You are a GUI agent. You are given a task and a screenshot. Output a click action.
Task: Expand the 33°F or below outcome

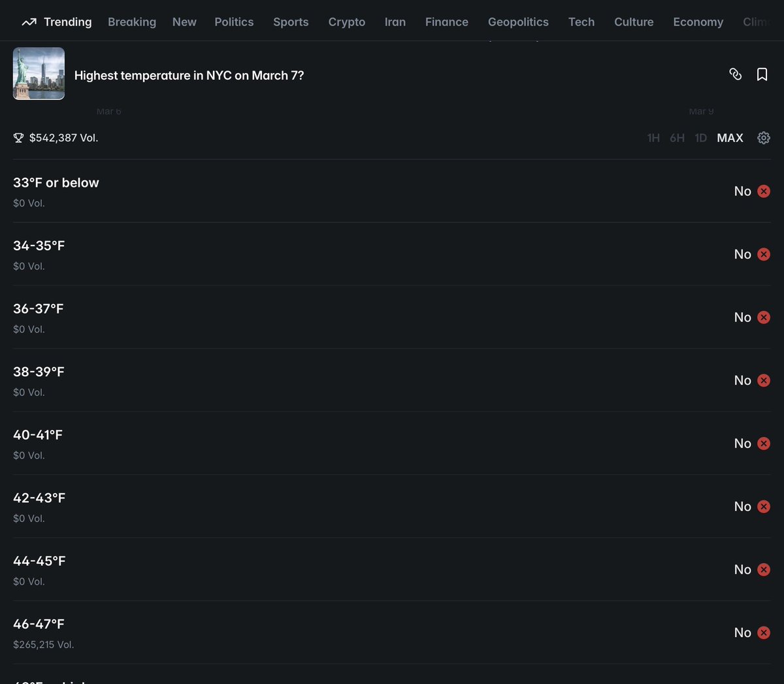pos(392,191)
